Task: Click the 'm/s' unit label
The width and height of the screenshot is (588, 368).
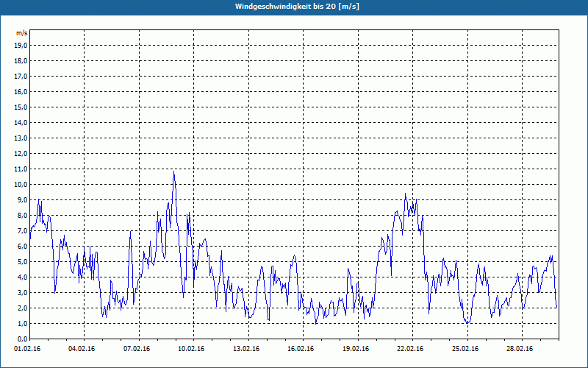Action: click(22, 33)
